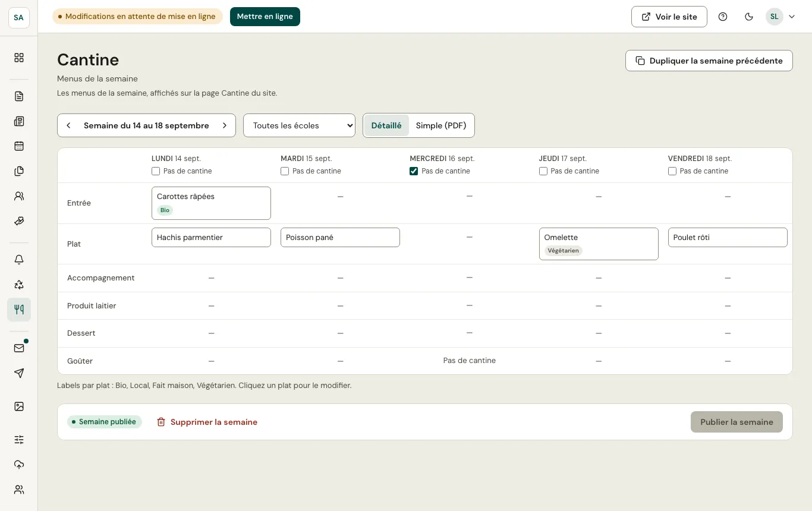Check Pas de cantine for Mardi
Screen dimensions: 812x511
click(x=285, y=171)
